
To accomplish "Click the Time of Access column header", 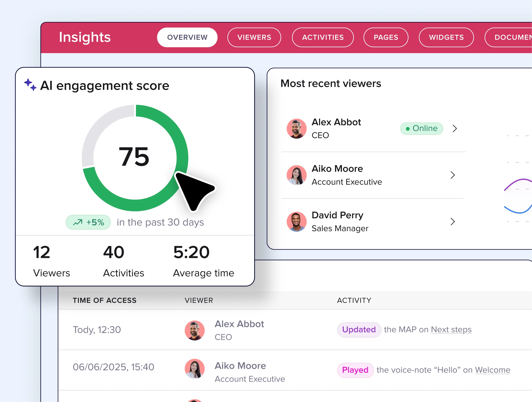I will (105, 300).
